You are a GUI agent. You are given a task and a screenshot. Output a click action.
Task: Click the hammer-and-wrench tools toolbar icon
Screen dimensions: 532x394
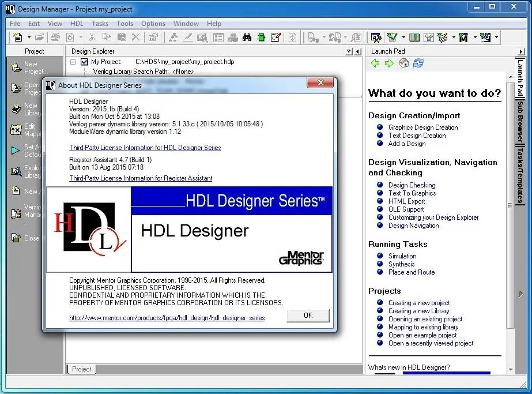[x=376, y=37]
